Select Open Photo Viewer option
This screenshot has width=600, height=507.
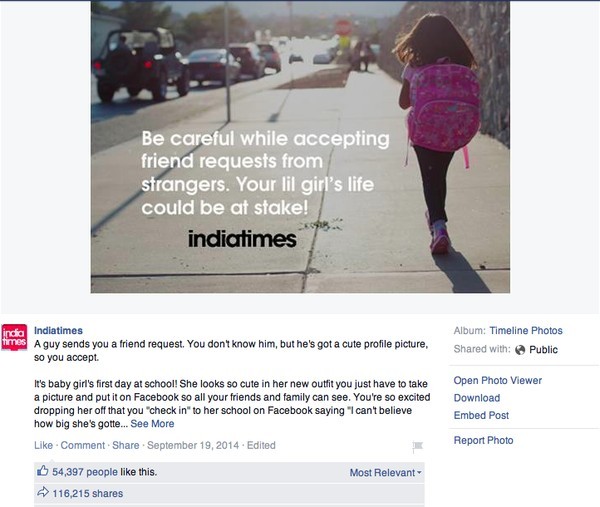pyautogui.click(x=498, y=380)
